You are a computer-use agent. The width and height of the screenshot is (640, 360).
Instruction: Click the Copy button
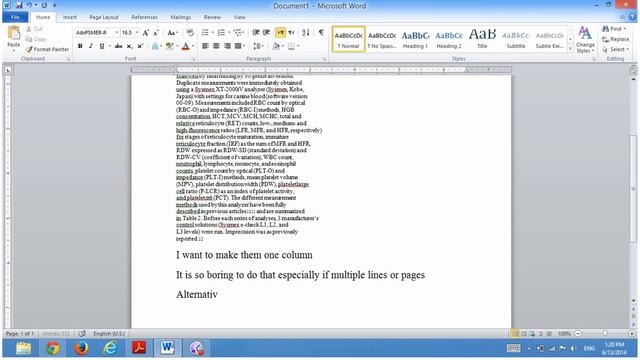click(36, 39)
